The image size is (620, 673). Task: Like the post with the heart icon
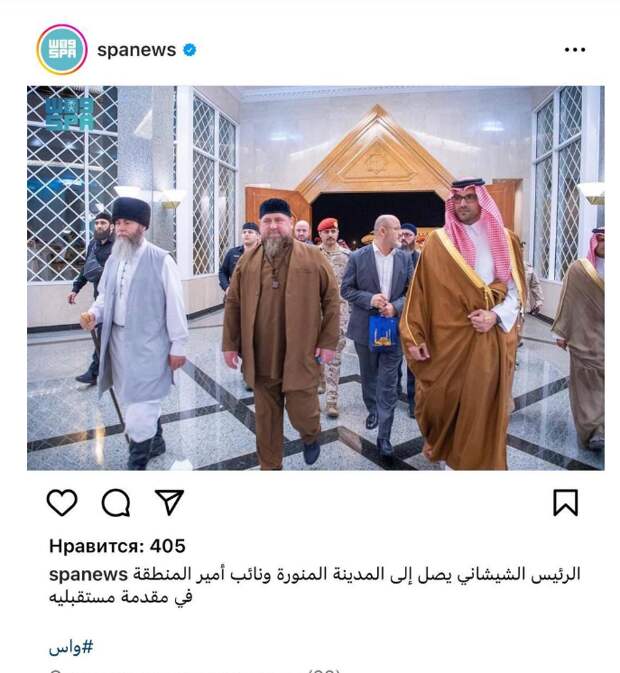tap(62, 502)
